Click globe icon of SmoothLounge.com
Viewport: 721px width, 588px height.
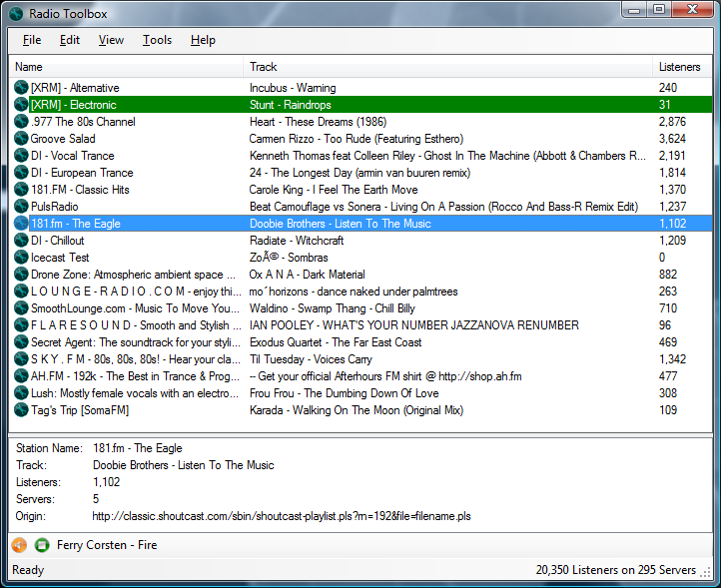(21, 308)
